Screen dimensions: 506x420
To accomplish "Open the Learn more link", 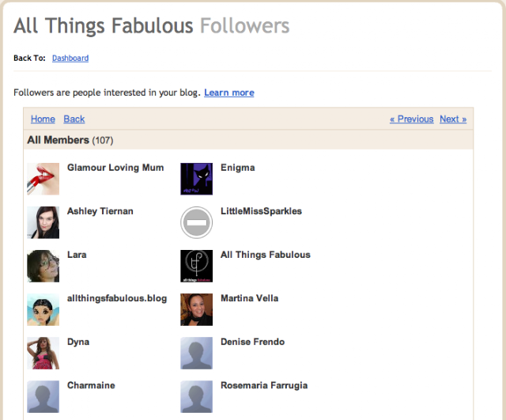I will (229, 93).
